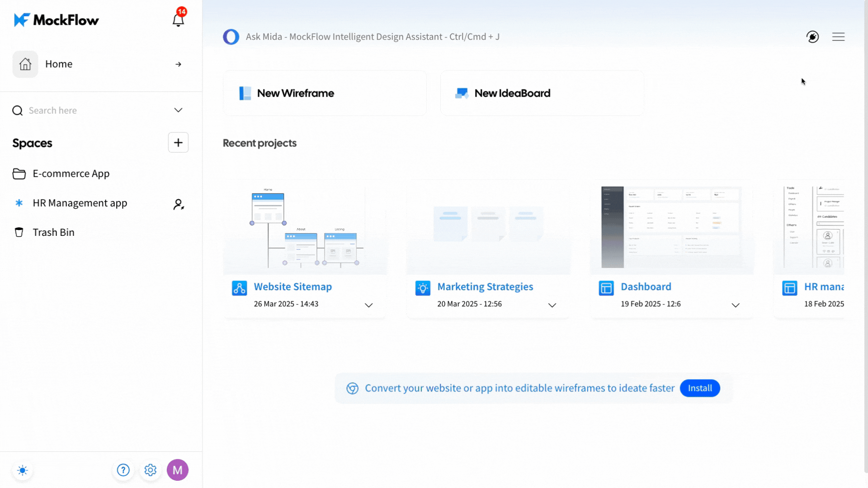Image resolution: width=868 pixels, height=488 pixels.
Task: Click the shared user icon for HR Management app
Action: (179, 204)
